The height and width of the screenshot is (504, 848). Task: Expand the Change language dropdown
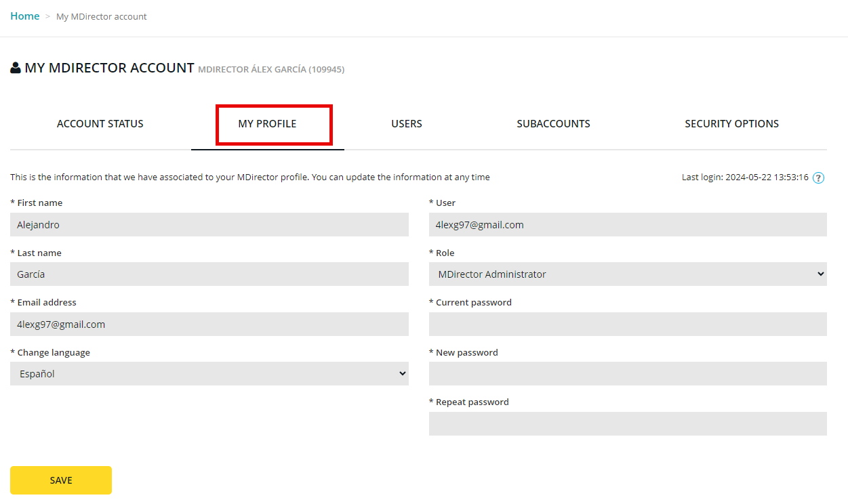pyautogui.click(x=209, y=374)
